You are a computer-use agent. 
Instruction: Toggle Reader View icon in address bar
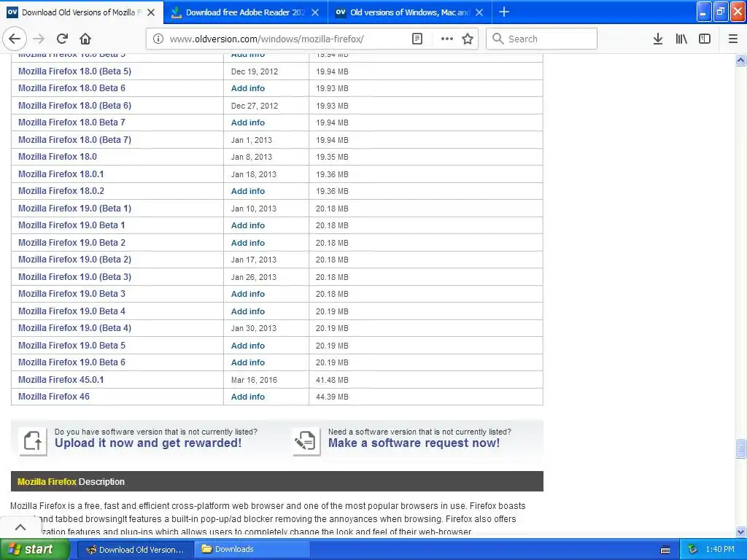417,39
